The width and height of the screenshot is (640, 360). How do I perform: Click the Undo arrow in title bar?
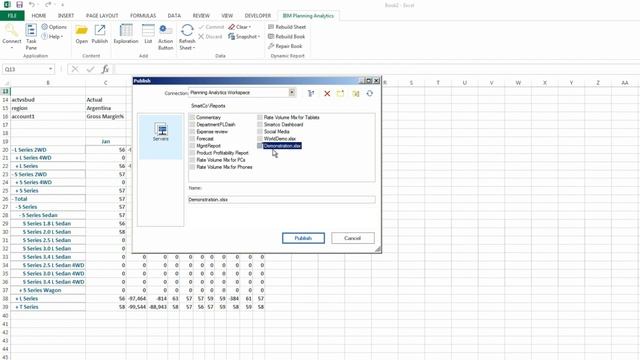click(32, 5)
